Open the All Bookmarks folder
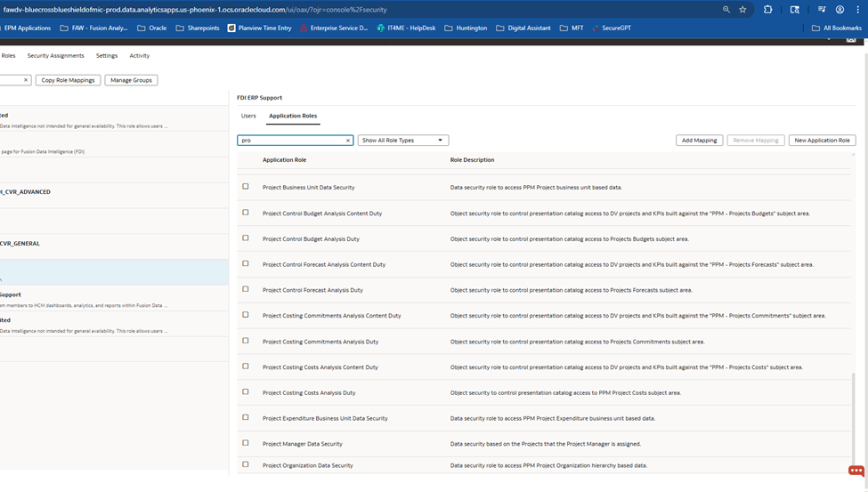Viewport: 868px width, 492px height. (837, 28)
